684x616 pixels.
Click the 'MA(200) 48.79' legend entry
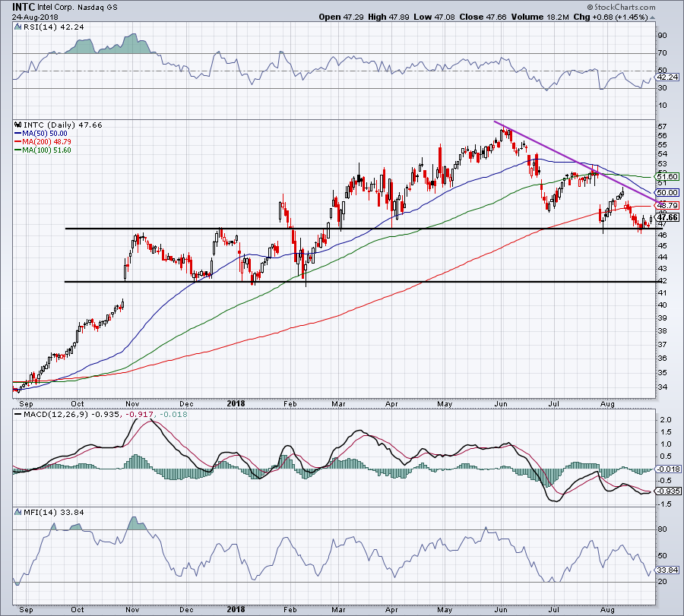(46, 142)
